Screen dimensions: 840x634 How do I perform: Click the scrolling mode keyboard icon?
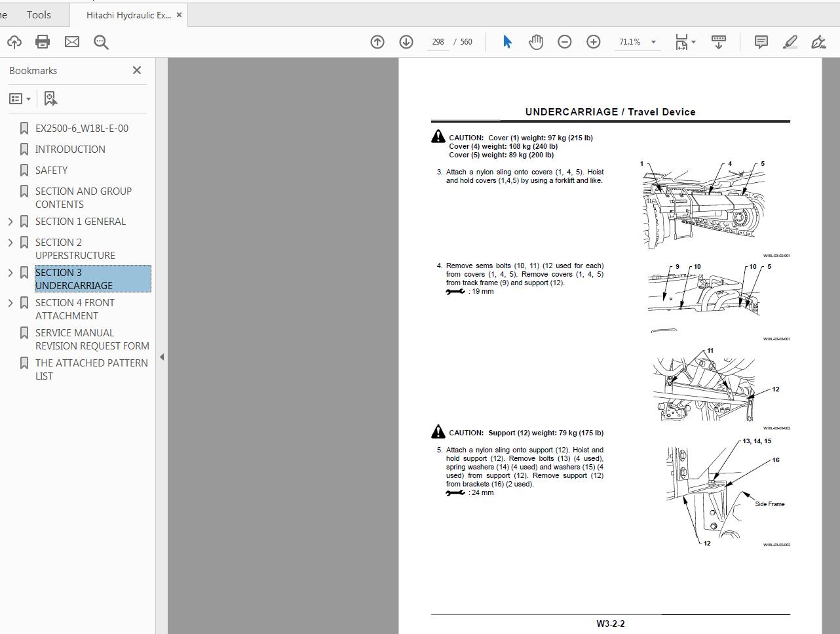[x=719, y=42]
